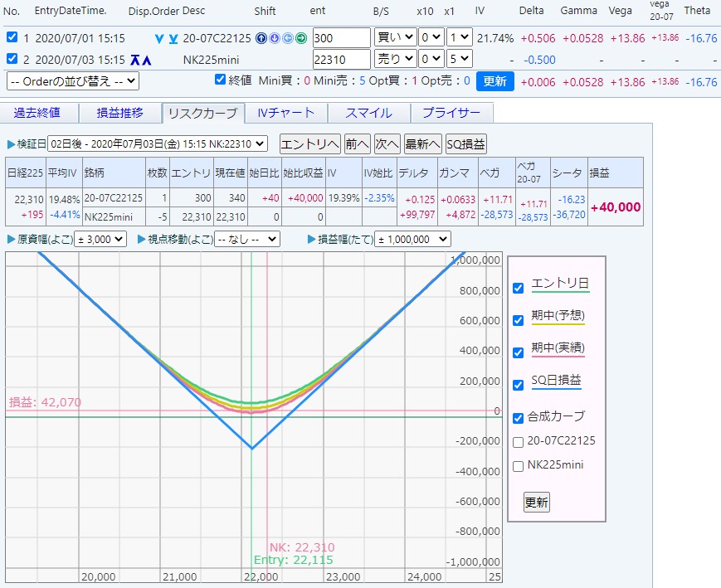Hide the エントリ日 curve
Viewport: 721px width, 588px height.
pos(519,288)
